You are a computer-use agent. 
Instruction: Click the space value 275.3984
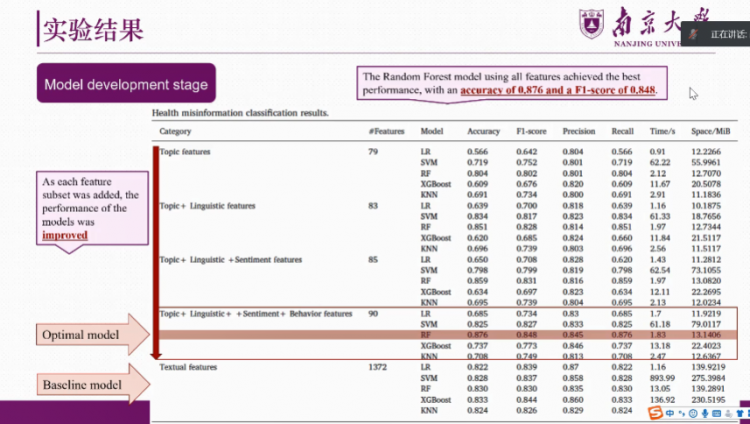[708, 378]
